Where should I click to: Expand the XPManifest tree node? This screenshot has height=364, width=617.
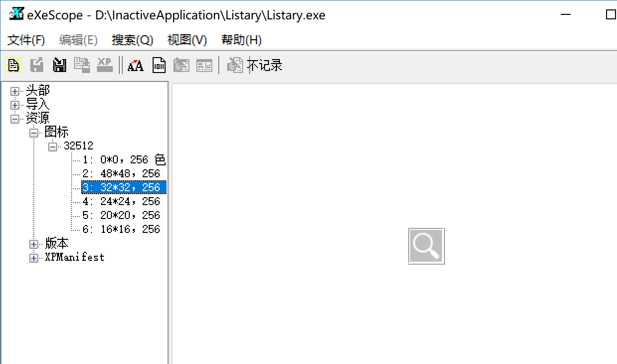(x=33, y=257)
